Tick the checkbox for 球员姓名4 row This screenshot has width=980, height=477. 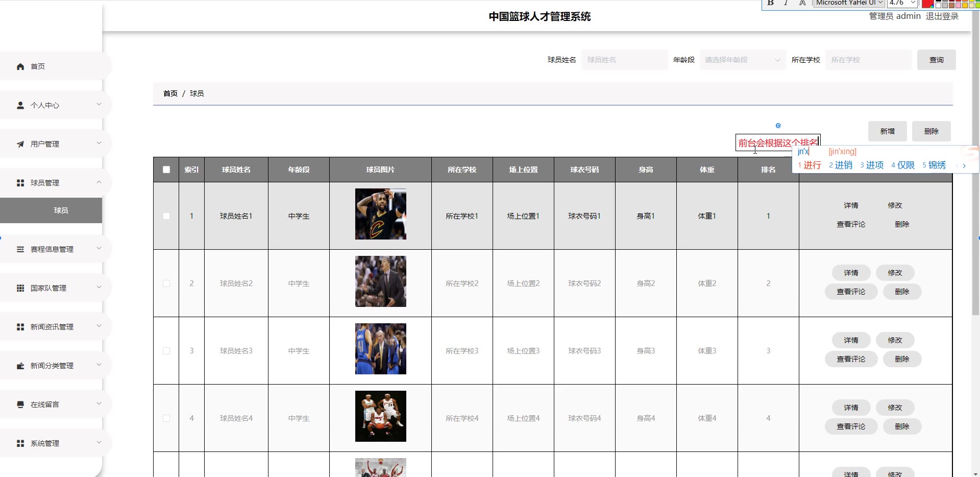(166, 418)
